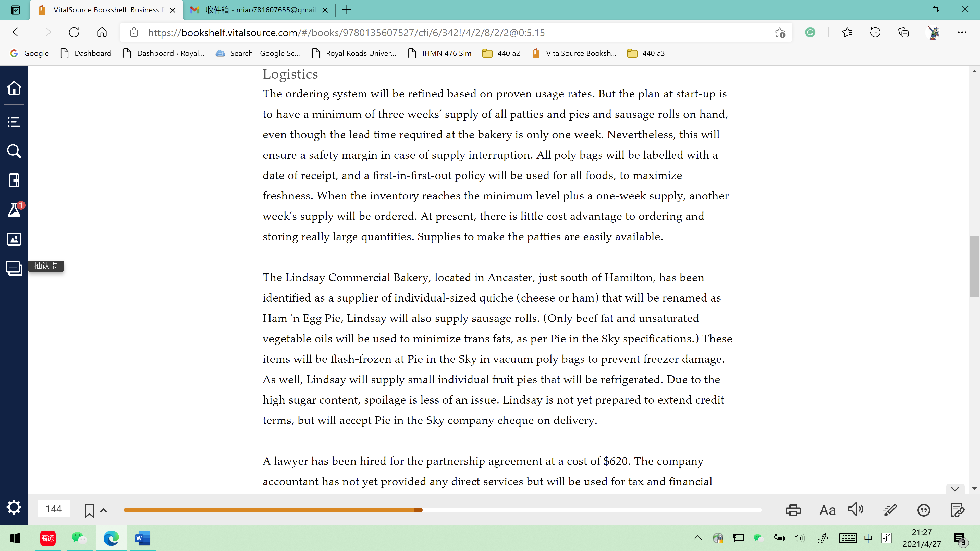The height and width of the screenshot is (551, 980).
Task: Open browser Settings and more menu
Action: [x=962, y=33]
